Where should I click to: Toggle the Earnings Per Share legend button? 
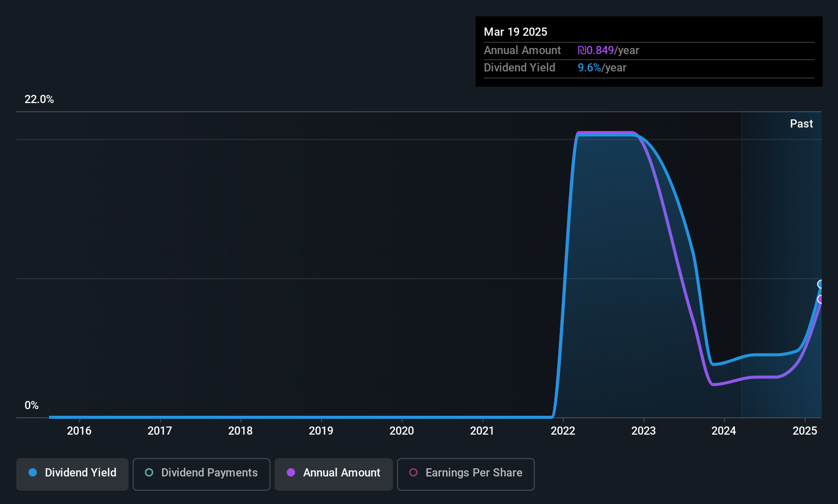point(466,474)
